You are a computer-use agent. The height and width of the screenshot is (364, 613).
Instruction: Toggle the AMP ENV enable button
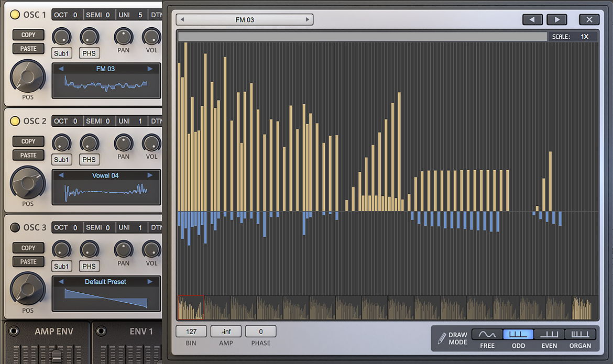[14, 332]
